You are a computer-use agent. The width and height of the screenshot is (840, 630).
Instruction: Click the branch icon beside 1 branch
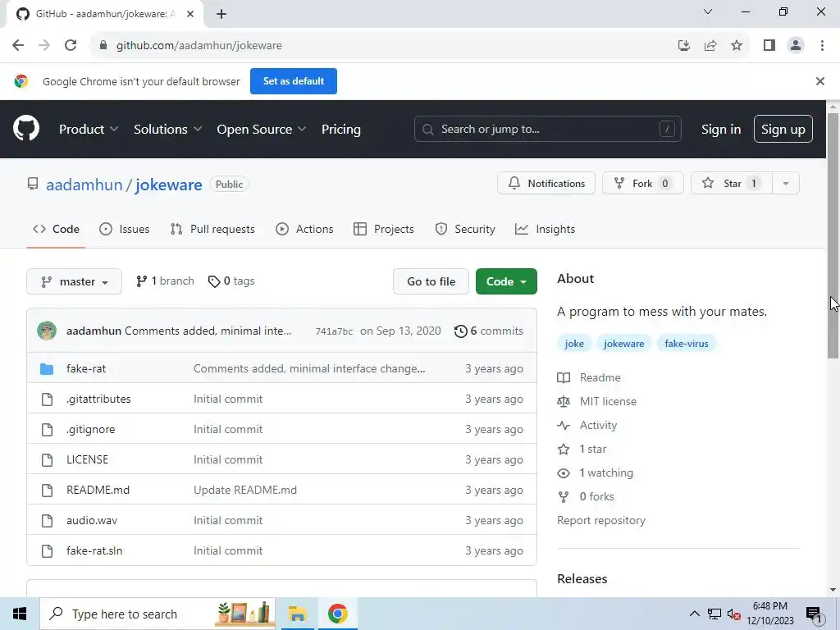tap(141, 281)
